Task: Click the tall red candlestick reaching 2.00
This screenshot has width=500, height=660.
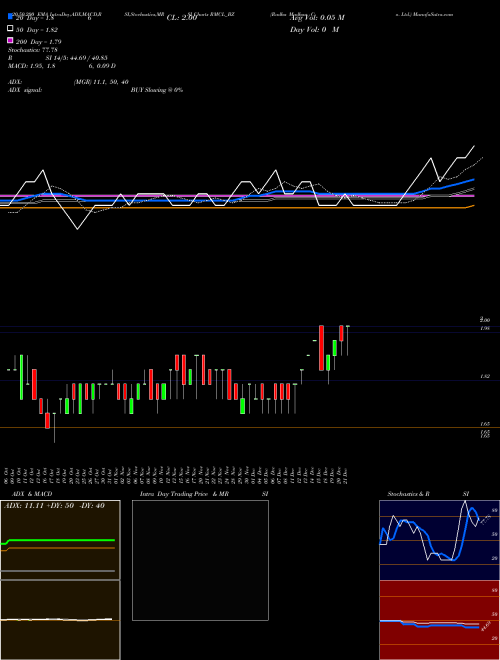Action: pyautogui.click(x=321, y=348)
